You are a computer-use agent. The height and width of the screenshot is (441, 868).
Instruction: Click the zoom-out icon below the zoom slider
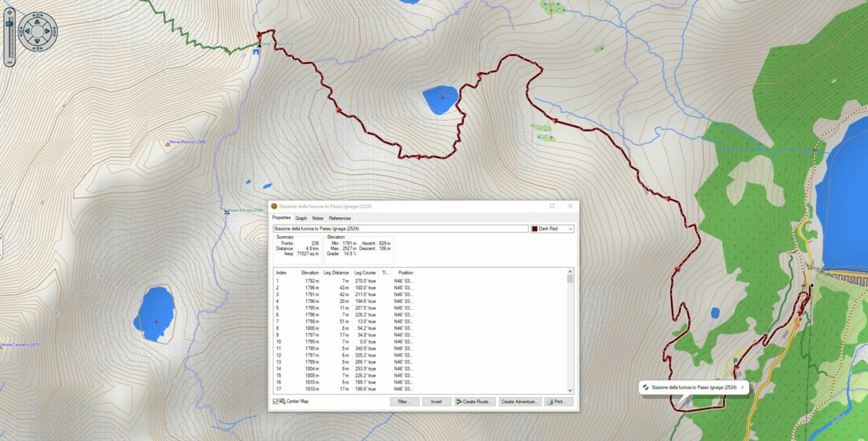click(x=9, y=62)
